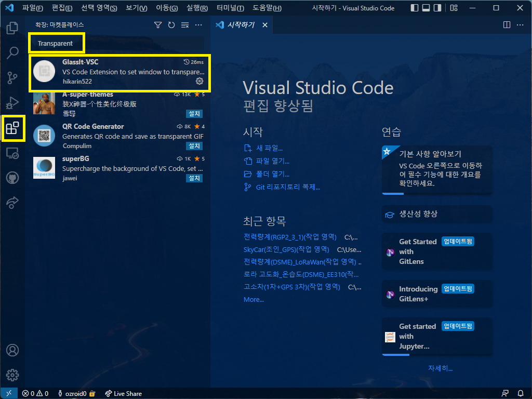532x399 pixels.
Task: Open the Introducing GitLens+ walkthrough
Action: [437, 294]
